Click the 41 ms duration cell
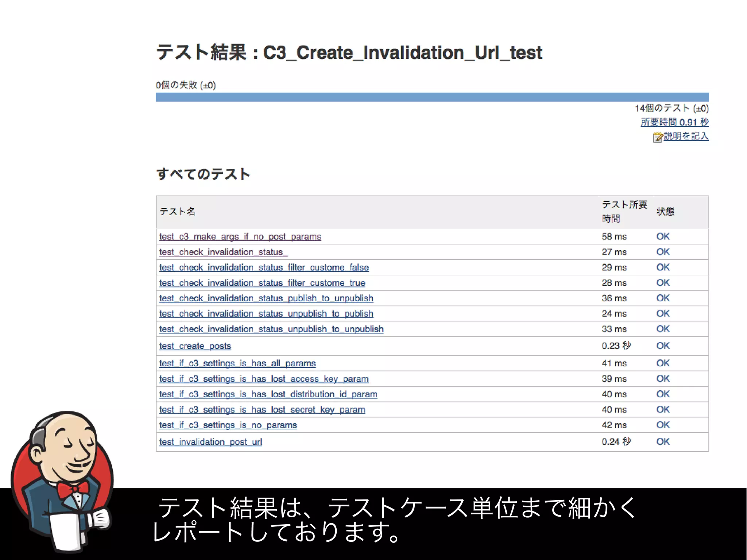747x560 pixels. [614, 363]
